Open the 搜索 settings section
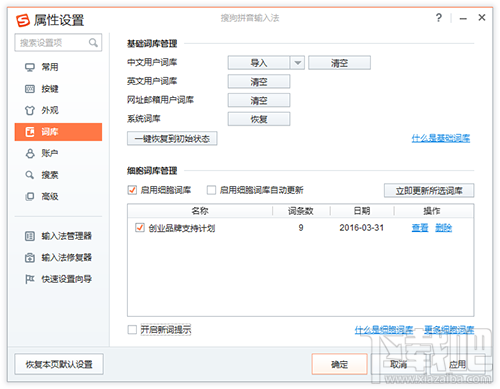 pos(58,175)
